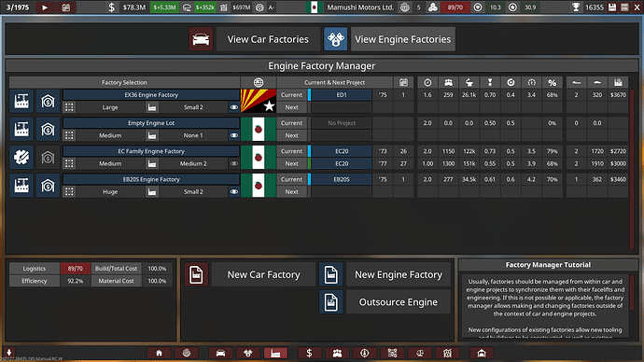Click the EB20S current project field
644x362 pixels.
coord(342,179)
